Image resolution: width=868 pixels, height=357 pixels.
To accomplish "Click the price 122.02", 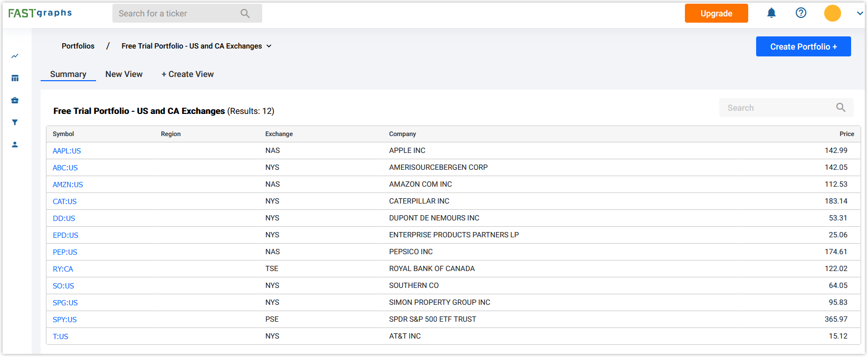I will [836, 268].
